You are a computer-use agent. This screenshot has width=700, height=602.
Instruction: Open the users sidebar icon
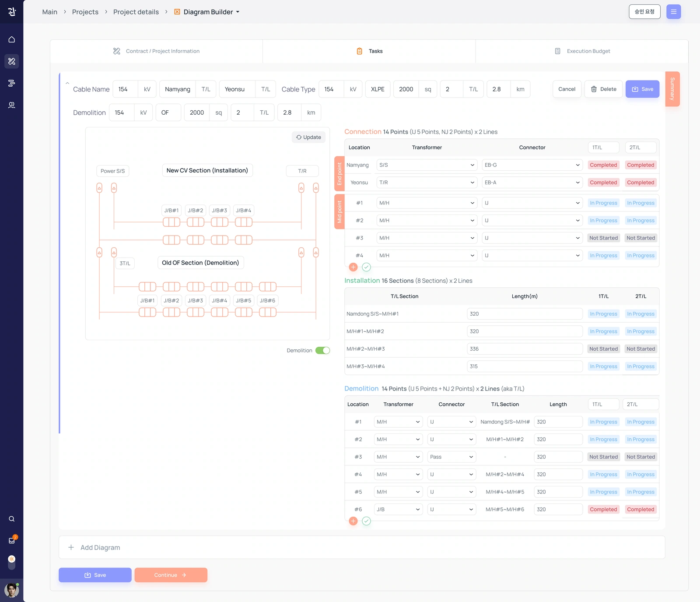(12, 105)
